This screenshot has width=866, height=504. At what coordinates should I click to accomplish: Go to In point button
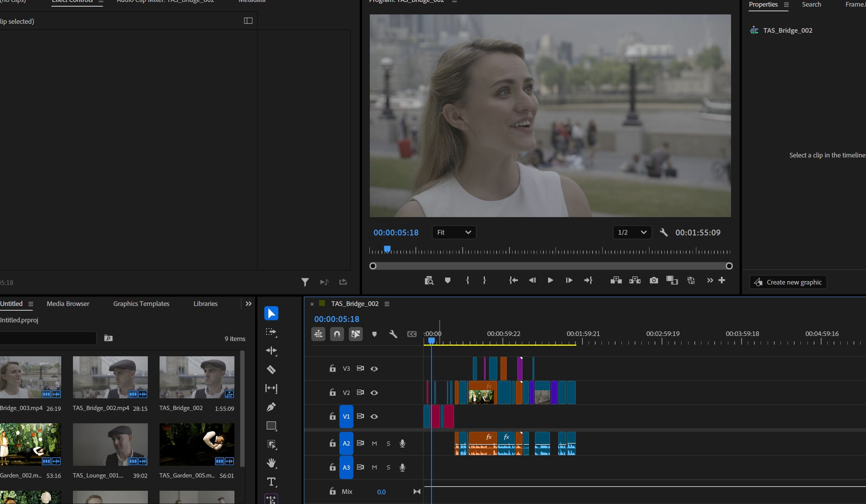tap(513, 280)
